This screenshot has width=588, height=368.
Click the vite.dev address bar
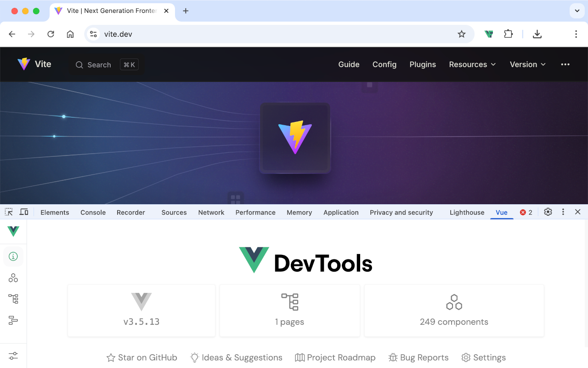pyautogui.click(x=279, y=34)
